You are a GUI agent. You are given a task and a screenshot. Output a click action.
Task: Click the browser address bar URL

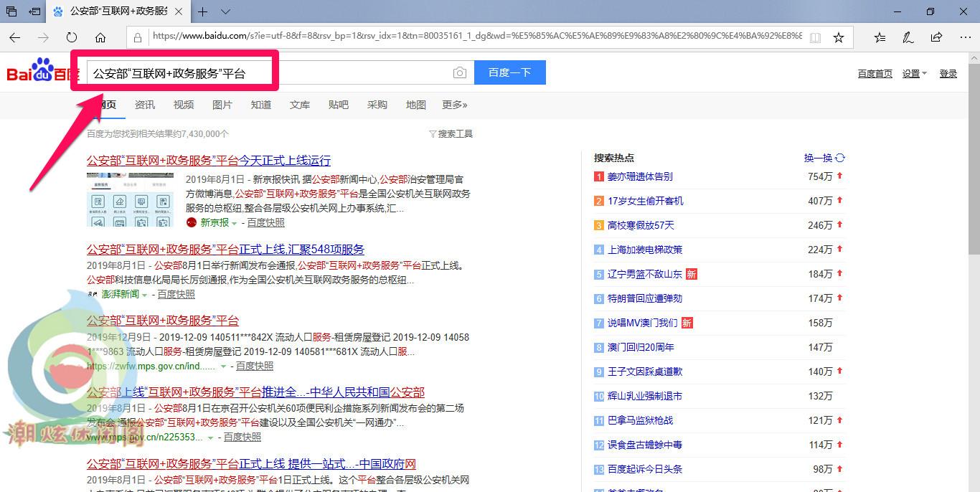(x=476, y=37)
